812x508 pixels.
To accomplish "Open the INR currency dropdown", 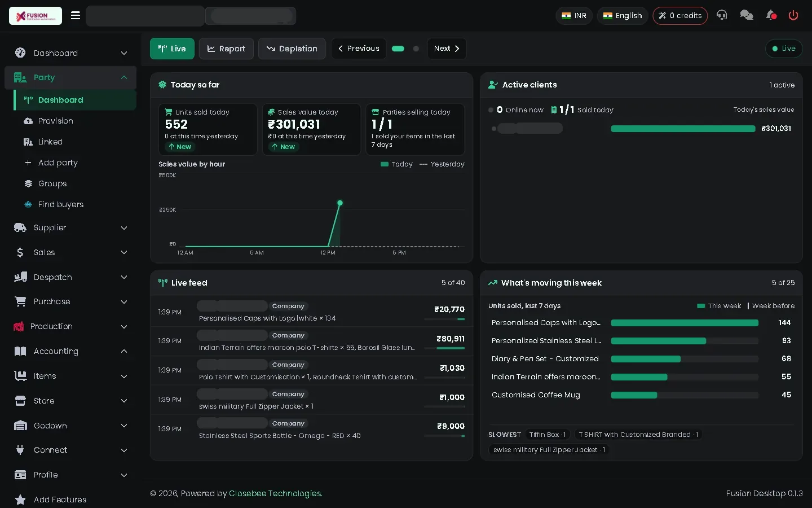I will 574,16.
